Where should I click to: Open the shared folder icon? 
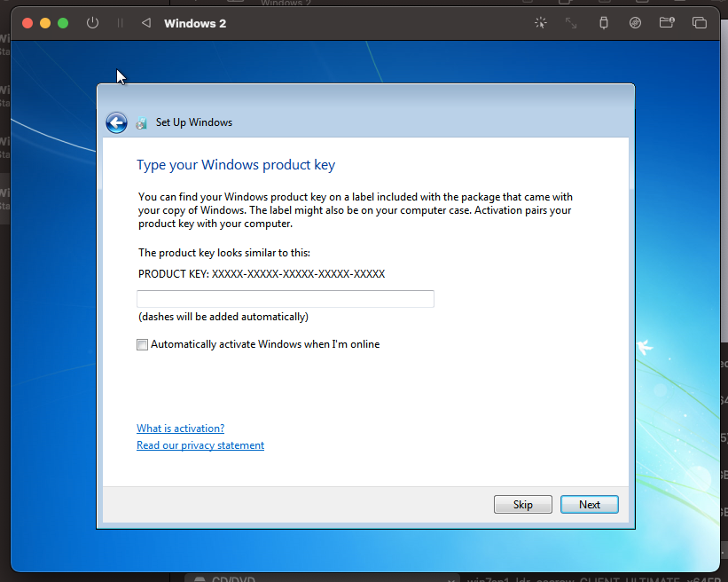tap(667, 22)
